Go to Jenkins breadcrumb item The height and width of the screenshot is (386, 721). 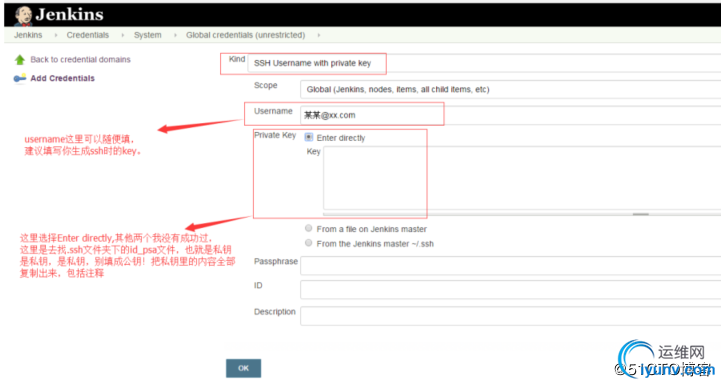28,35
